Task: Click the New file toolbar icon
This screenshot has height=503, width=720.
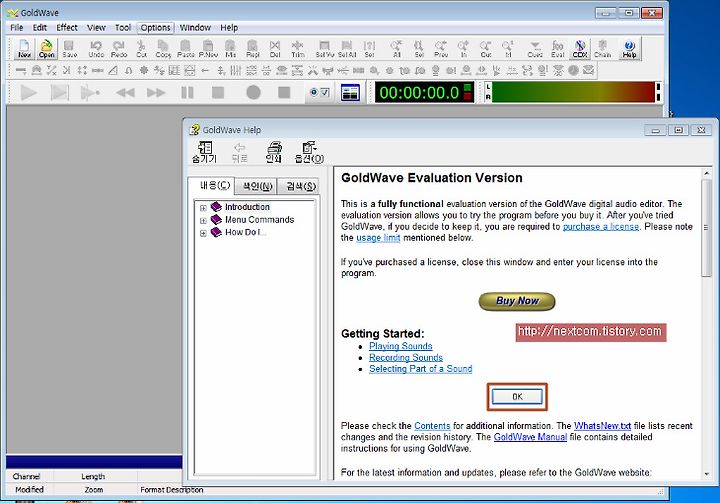Action: point(24,48)
